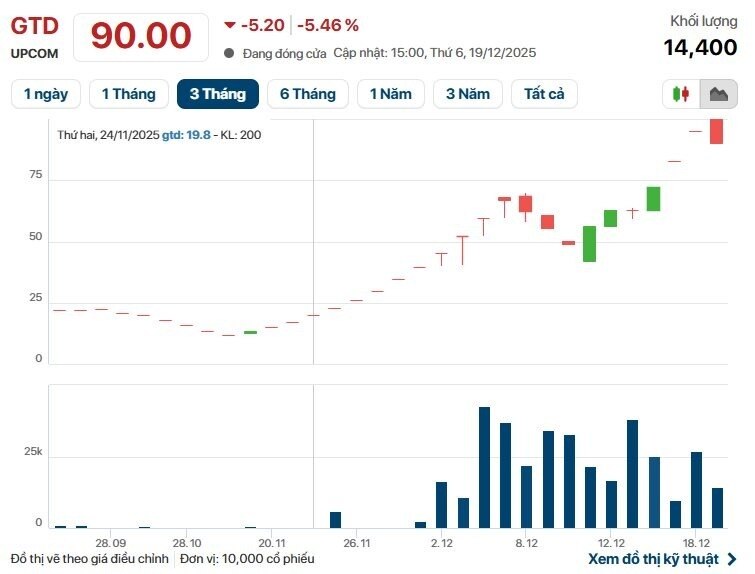Switch to candlestick chart view icon
This screenshot has height=574, width=755.
click(x=682, y=94)
